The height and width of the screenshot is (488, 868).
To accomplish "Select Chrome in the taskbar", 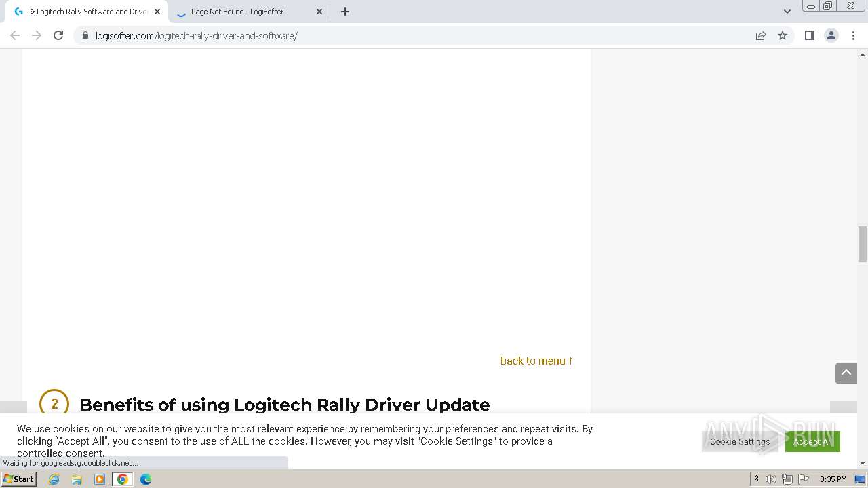I will click(x=123, y=479).
